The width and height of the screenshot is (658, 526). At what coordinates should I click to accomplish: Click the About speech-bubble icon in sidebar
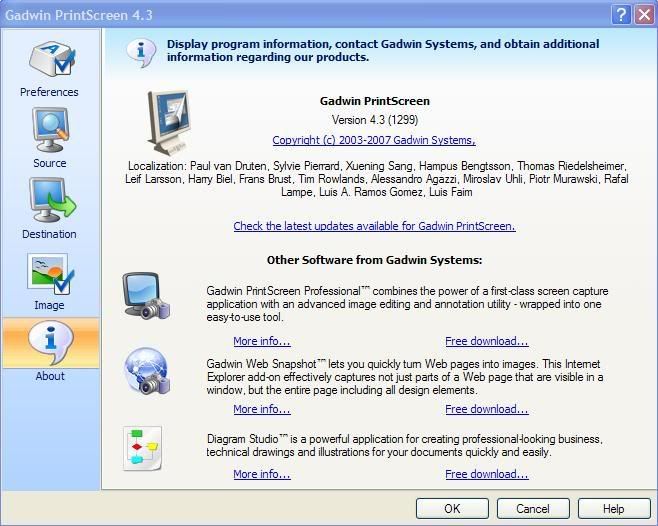pyautogui.click(x=51, y=342)
